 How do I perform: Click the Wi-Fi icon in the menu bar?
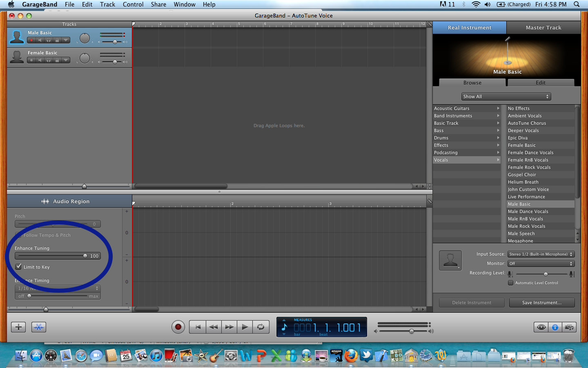tap(476, 4)
